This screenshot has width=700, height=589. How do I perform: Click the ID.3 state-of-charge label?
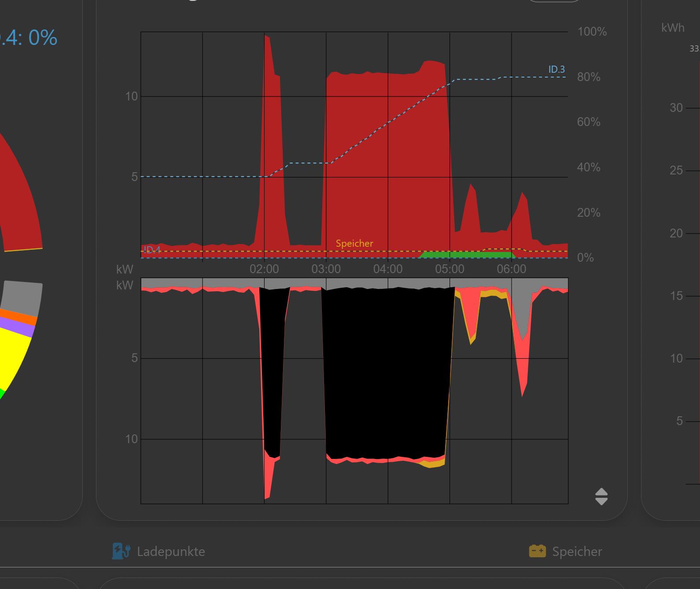(x=556, y=69)
